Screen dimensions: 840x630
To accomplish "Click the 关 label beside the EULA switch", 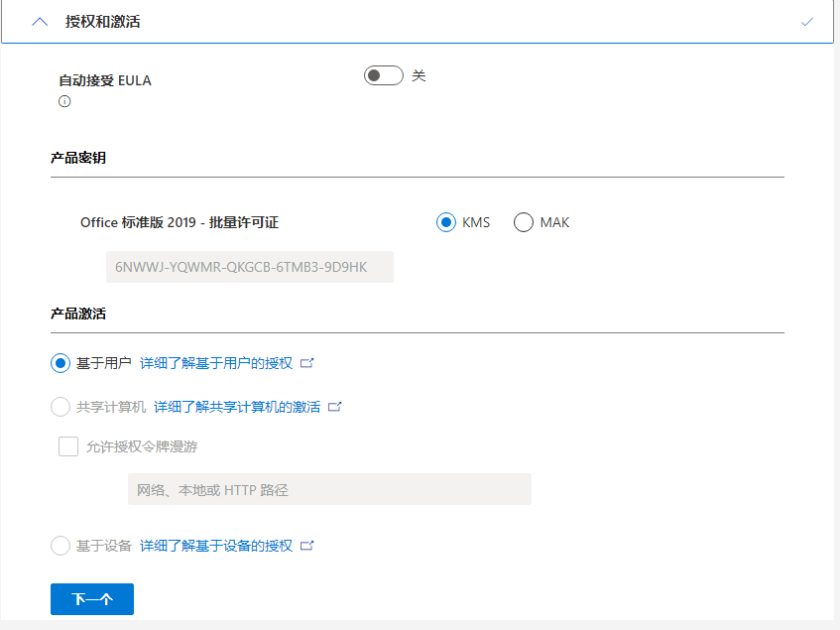I will 419,76.
